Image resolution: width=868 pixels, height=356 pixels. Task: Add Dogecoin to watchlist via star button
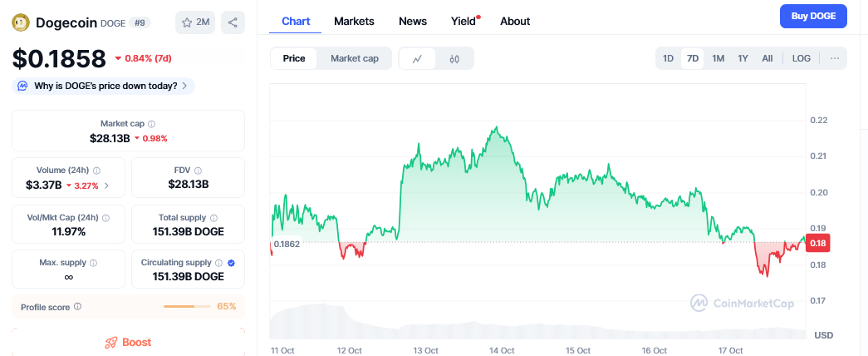pos(195,22)
